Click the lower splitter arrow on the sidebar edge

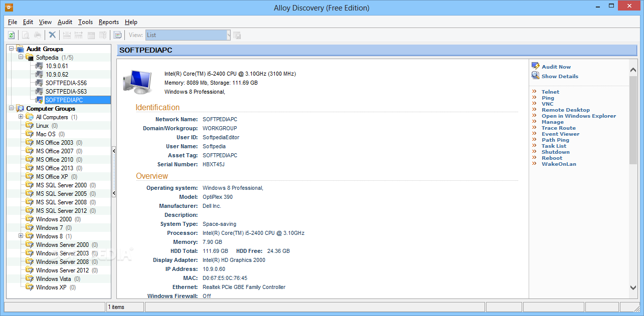pos(114,193)
